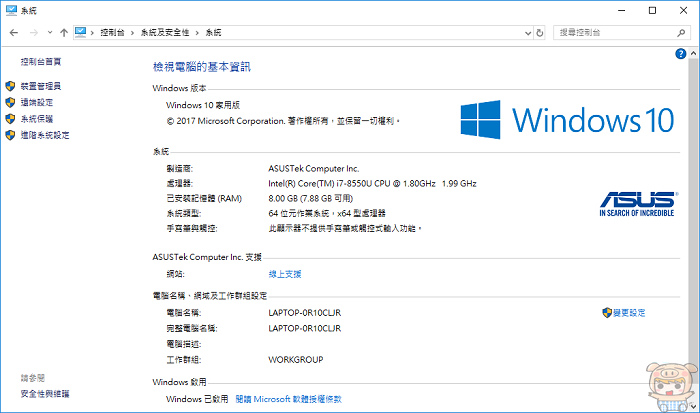
Task: Click the WORKGROUP value
Action: click(x=296, y=359)
